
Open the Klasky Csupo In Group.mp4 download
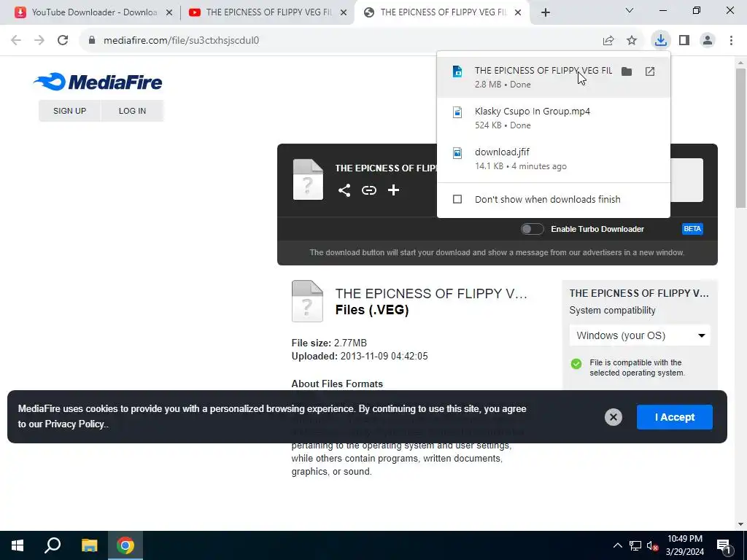[x=554, y=118]
